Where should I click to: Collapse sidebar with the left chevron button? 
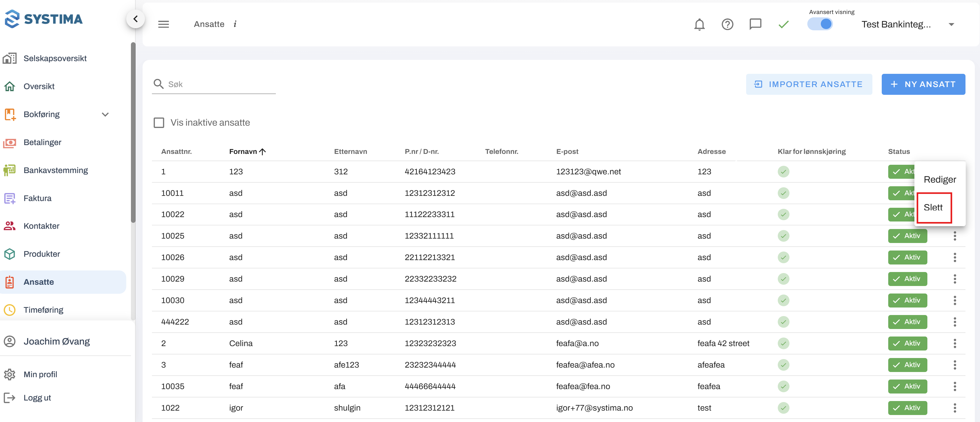tap(135, 19)
